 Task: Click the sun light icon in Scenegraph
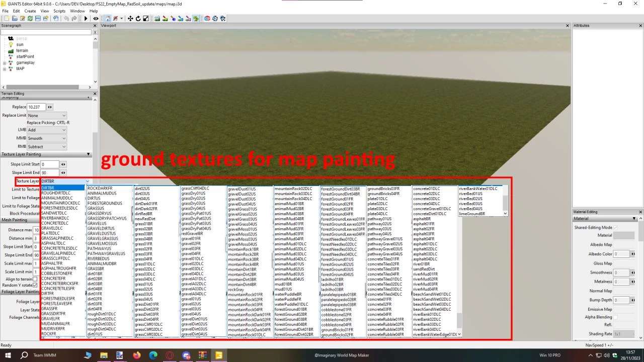[11, 44]
